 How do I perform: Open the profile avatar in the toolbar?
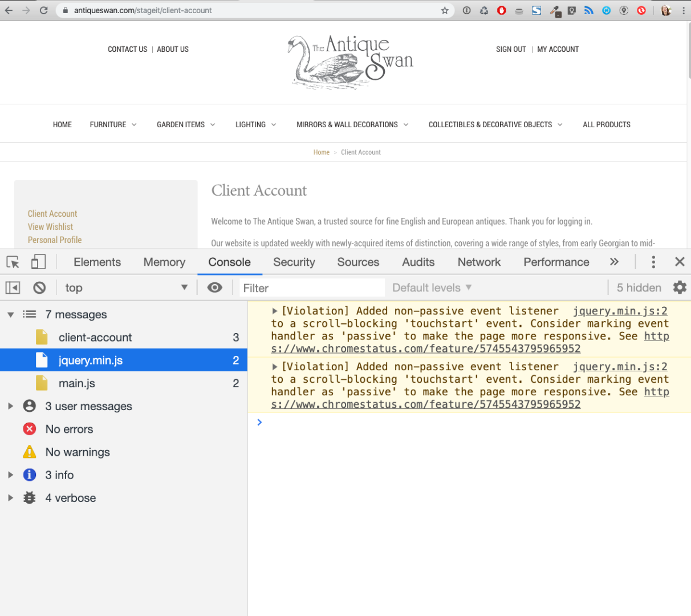[x=666, y=10]
